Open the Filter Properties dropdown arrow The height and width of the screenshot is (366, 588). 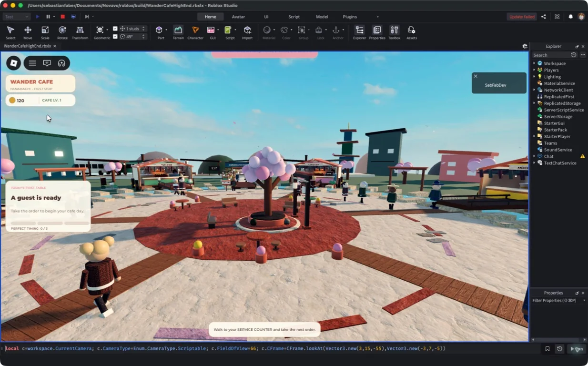[x=584, y=301]
